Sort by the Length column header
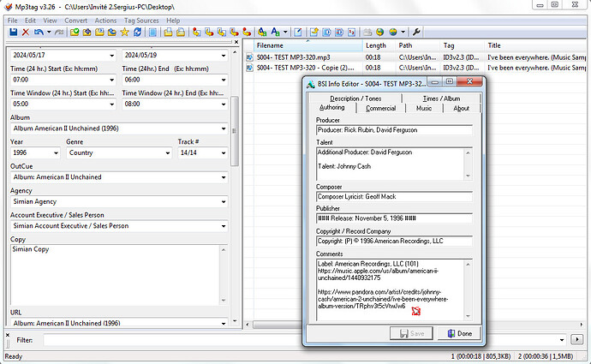 tap(379, 45)
